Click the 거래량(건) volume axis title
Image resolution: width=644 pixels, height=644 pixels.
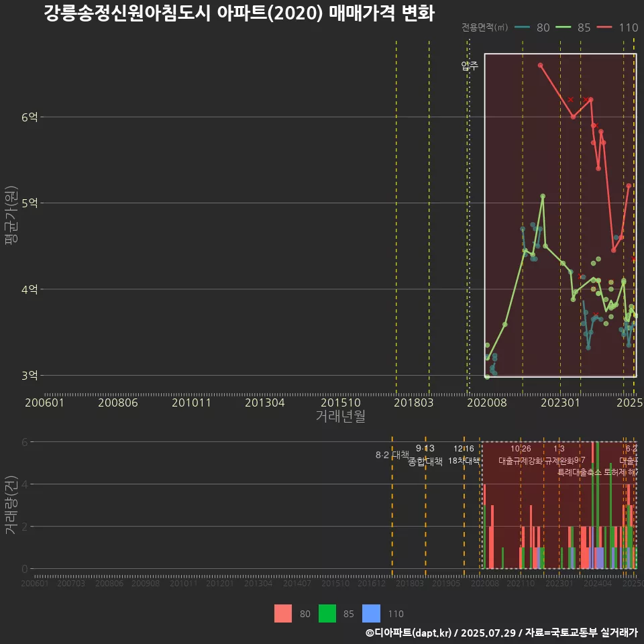click(x=10, y=505)
